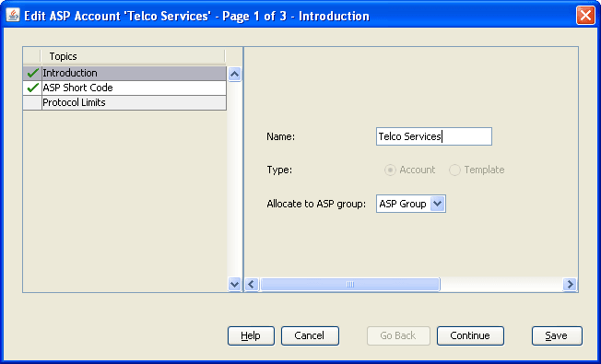The image size is (601, 364).
Task: Click the Allocate to ASP group label
Action: point(316,204)
